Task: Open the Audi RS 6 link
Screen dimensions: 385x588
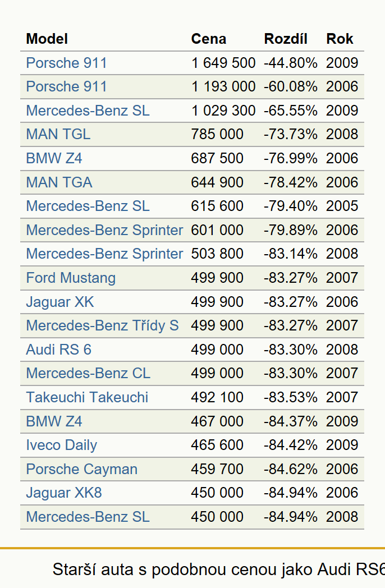Action: point(58,350)
